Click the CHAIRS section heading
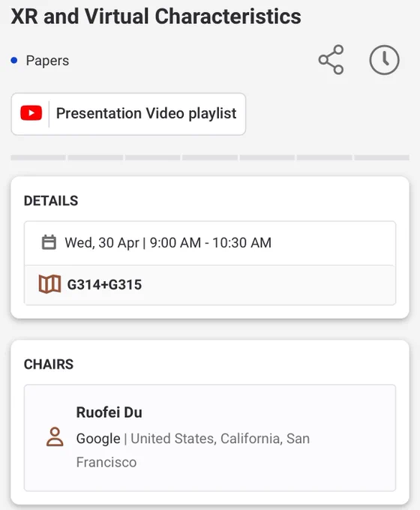This screenshot has height=510, width=420. (x=49, y=364)
